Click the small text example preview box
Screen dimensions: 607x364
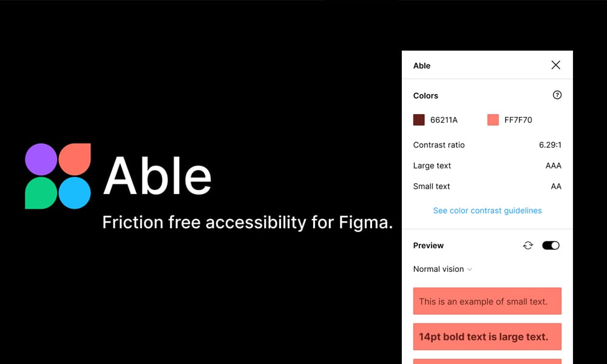coord(487,301)
